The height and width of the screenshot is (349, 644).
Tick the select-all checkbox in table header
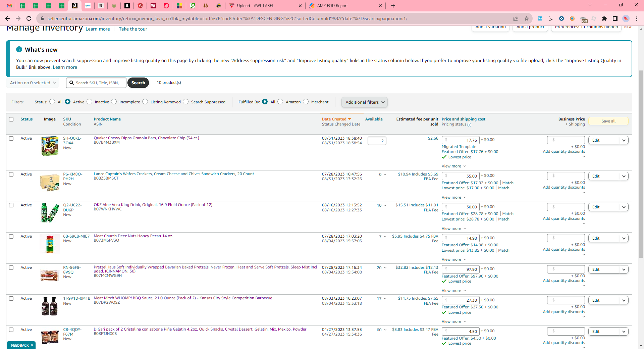click(x=11, y=119)
